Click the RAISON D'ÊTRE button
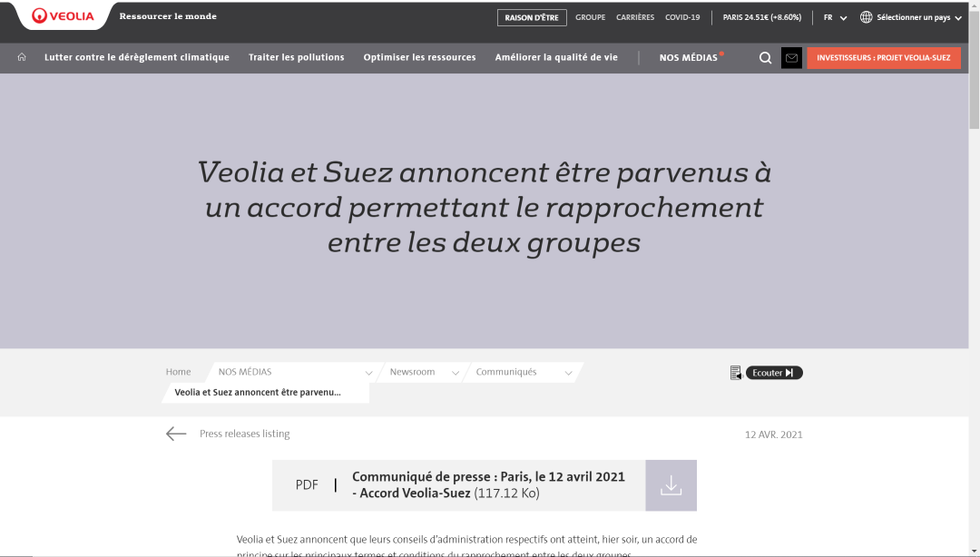The image size is (980, 557). click(532, 17)
